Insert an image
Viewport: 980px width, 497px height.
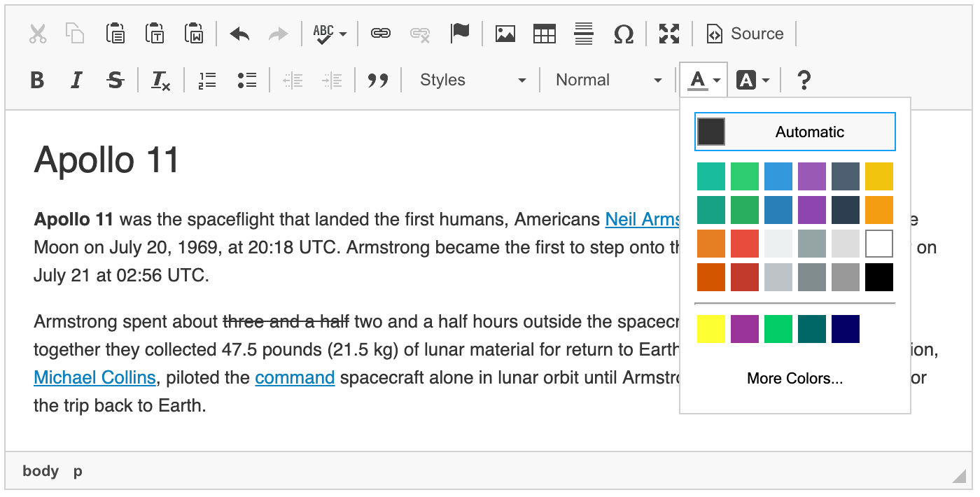click(x=505, y=34)
